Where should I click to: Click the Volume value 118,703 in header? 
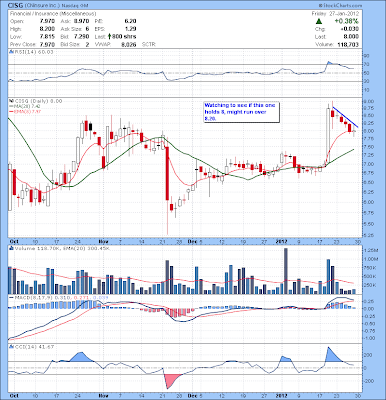pyautogui.click(x=348, y=44)
